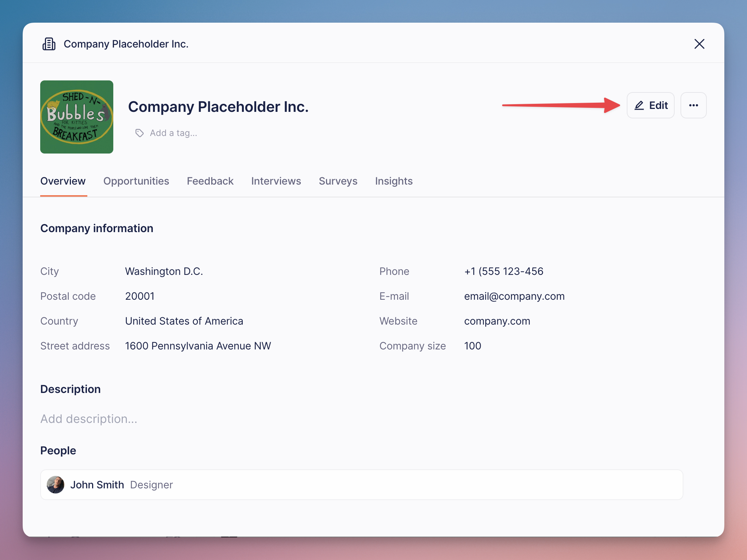Click the pencil Edit button
The width and height of the screenshot is (747, 560).
tap(651, 105)
